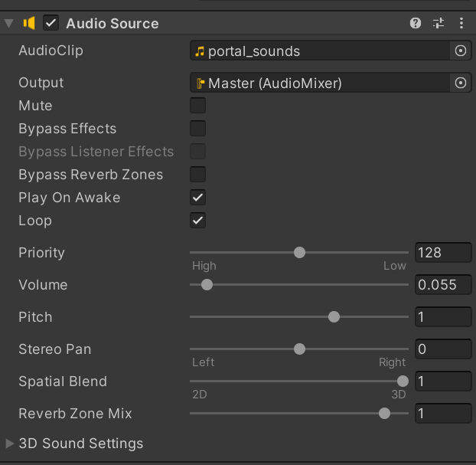Collapse the Audio Source component foldout
Viewport: 476px width, 465px height.
point(9,24)
